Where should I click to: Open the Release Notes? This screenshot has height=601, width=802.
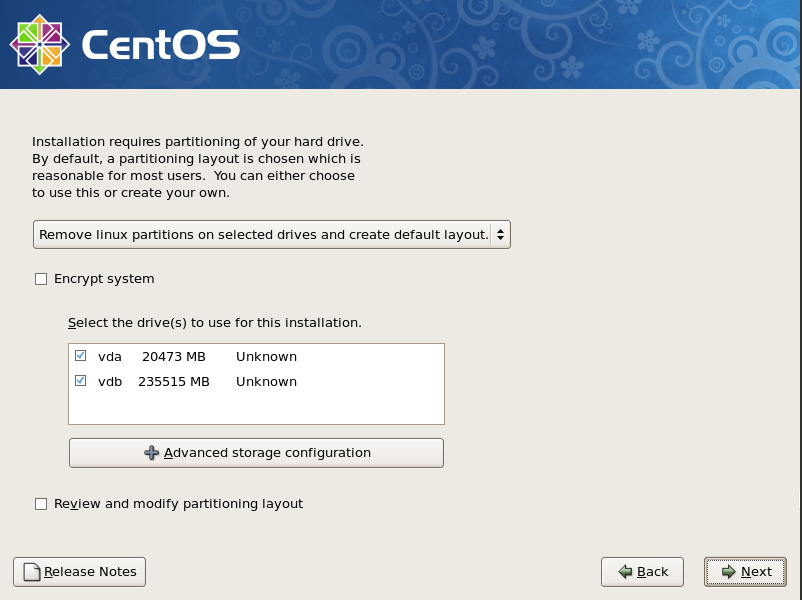(x=79, y=572)
